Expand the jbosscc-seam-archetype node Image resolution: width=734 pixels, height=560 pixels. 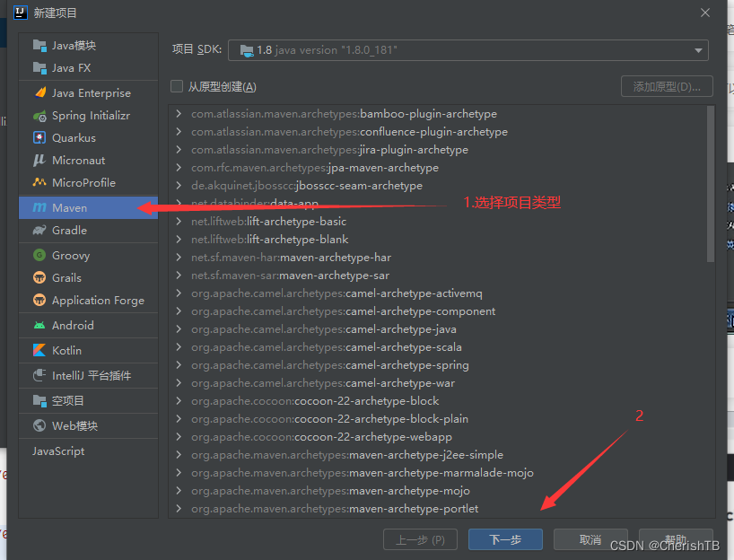179,186
